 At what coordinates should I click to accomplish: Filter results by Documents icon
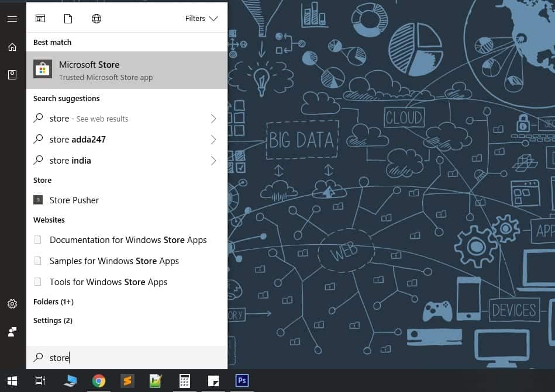pos(68,18)
